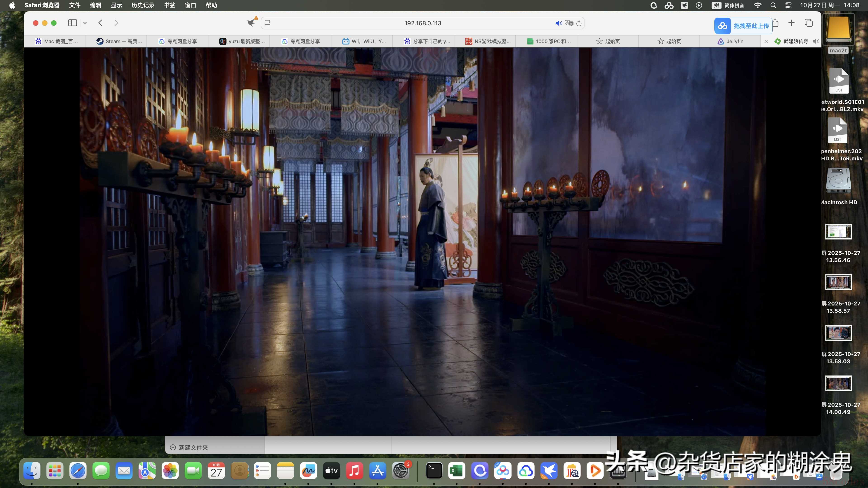868x488 pixels.
Task: Close the 武媚娘传奇 tab
Action: [766, 41]
